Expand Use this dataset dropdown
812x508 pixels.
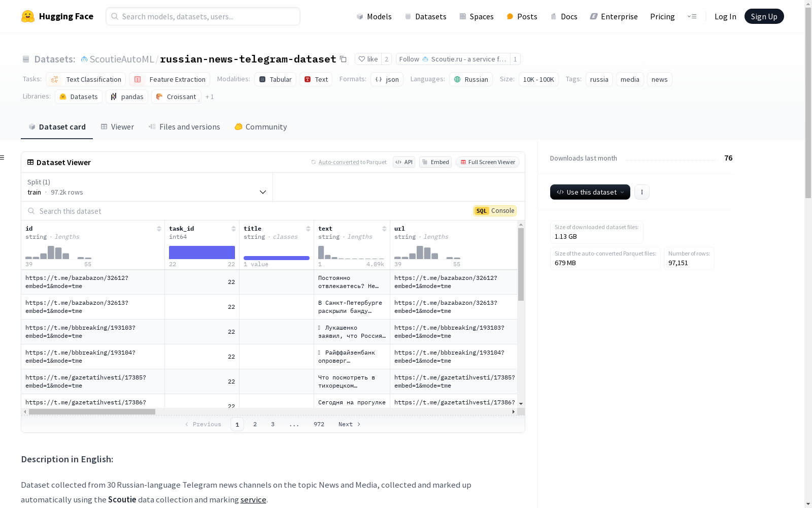tap(590, 192)
